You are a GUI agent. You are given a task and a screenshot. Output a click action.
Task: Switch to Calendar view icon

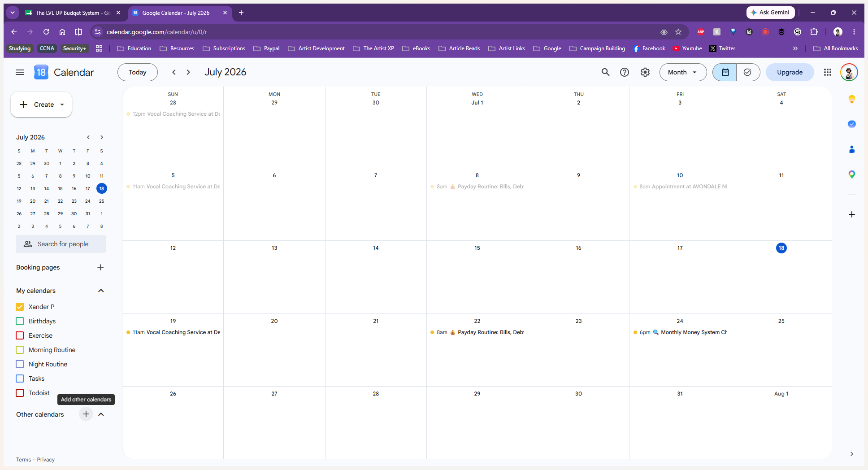coord(725,72)
